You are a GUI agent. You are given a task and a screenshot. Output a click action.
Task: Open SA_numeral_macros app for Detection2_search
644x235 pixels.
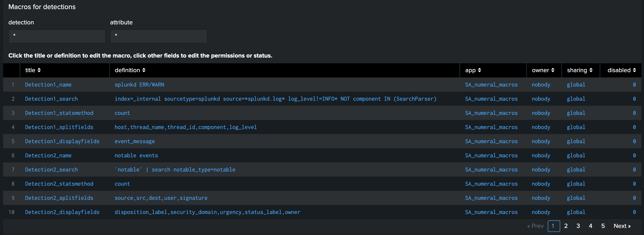491,170
